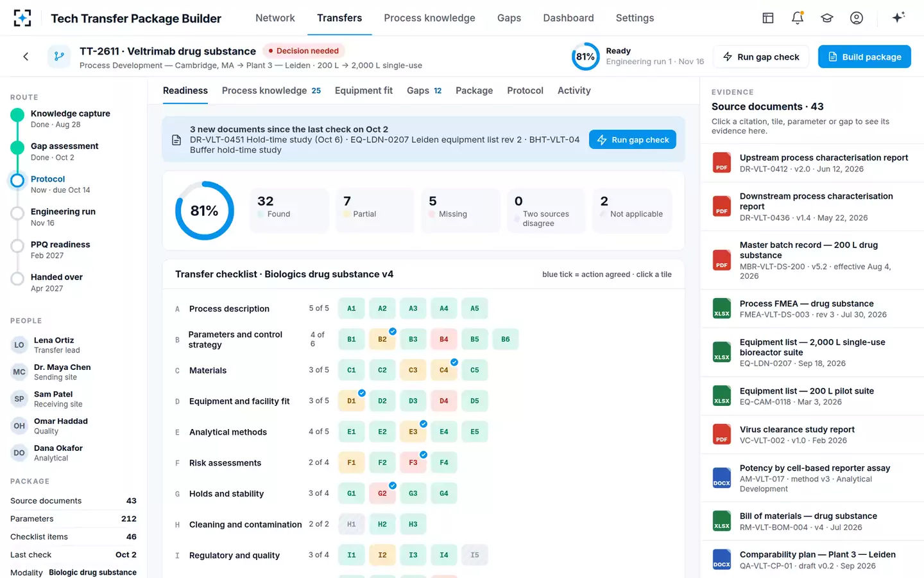Open the layout panel icon in header

768,18
